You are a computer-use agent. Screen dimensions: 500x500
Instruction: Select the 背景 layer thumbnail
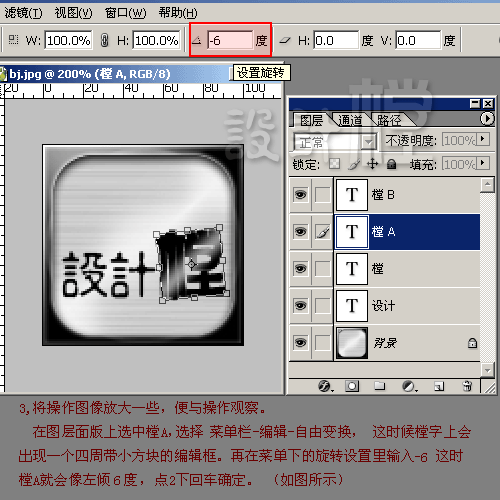click(352, 343)
